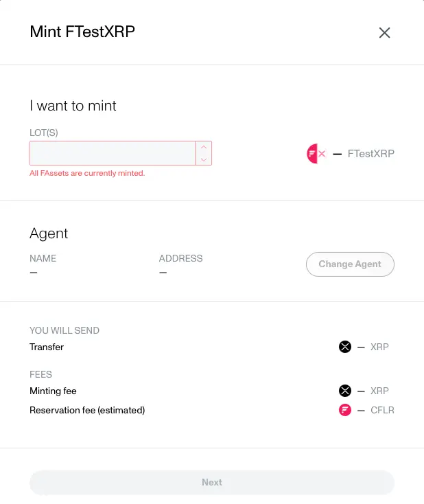The image size is (424, 504).
Task: Click the Transfer label
Action: (47, 347)
